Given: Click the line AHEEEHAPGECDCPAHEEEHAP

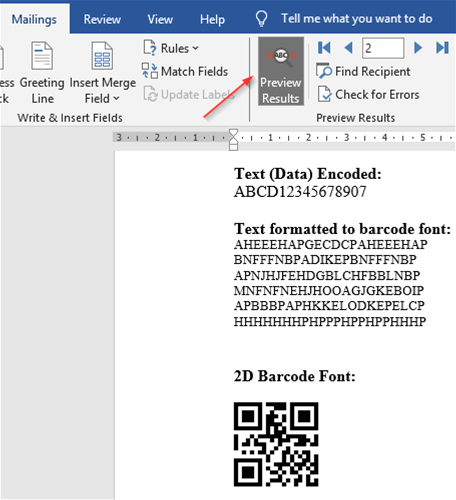Looking at the screenshot, I should (x=330, y=245).
